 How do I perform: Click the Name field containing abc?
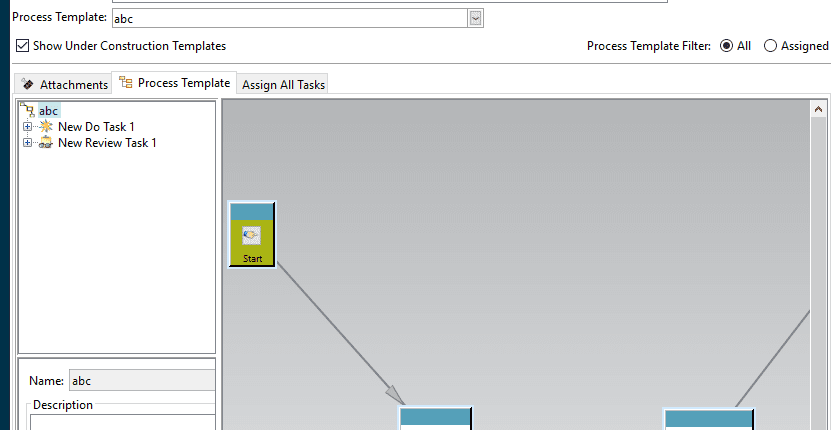(x=142, y=381)
